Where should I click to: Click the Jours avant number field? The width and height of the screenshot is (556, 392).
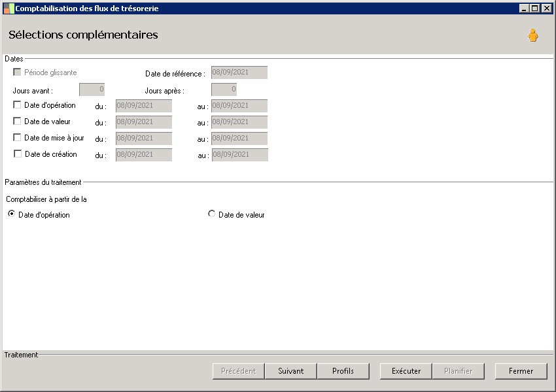pos(92,90)
